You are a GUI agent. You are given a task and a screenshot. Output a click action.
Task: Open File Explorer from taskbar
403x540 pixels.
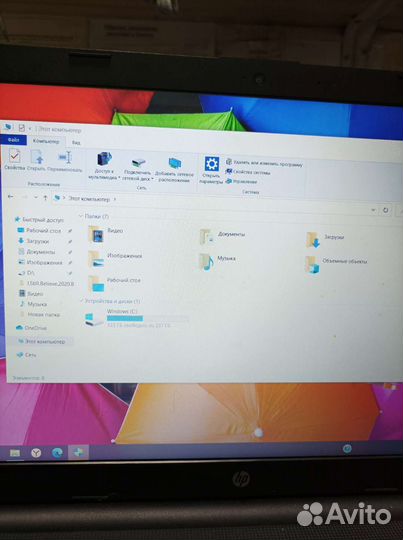[14, 453]
